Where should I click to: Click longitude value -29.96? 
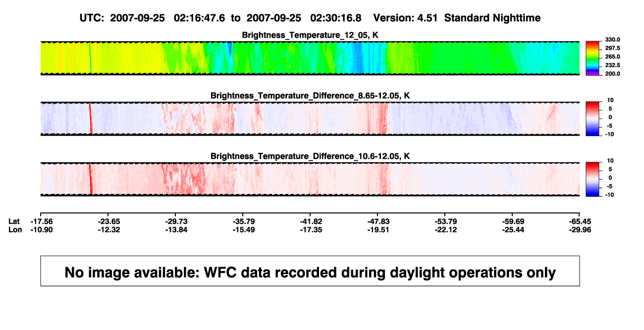click(x=580, y=230)
